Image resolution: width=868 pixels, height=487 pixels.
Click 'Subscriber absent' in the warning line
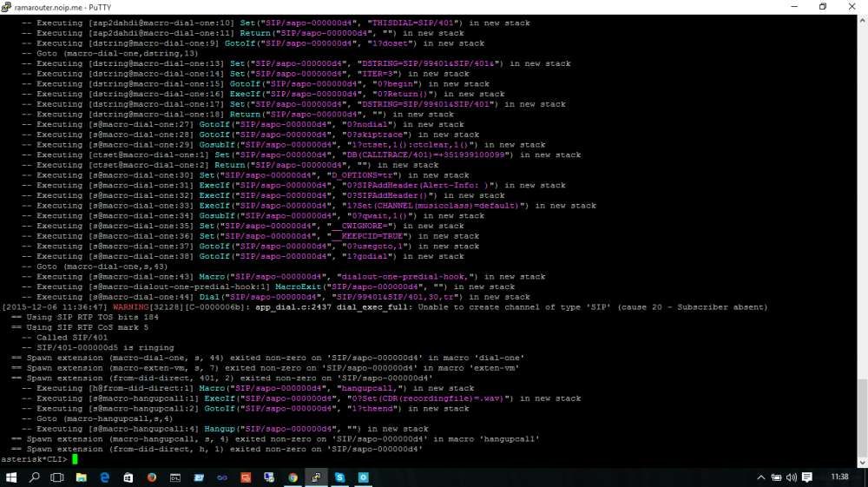(x=720, y=307)
